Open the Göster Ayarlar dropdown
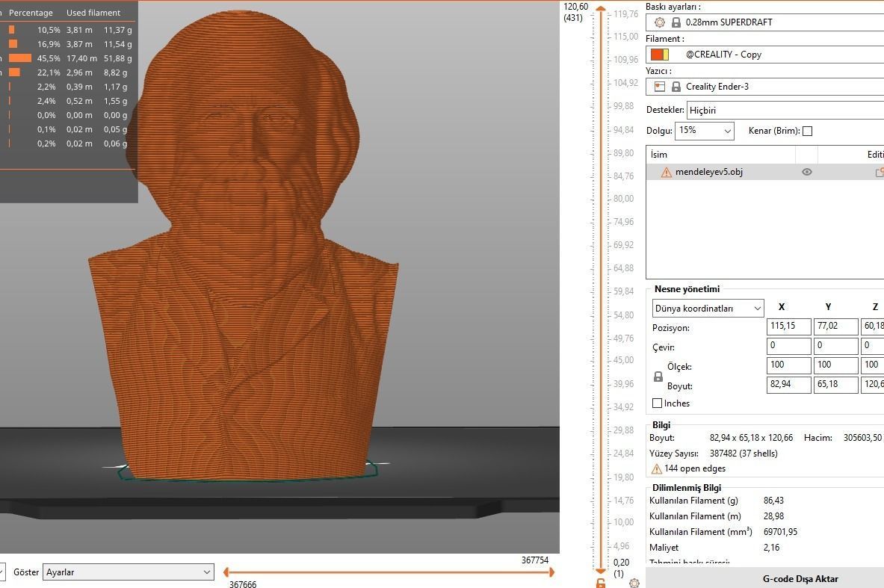 [x=129, y=572]
